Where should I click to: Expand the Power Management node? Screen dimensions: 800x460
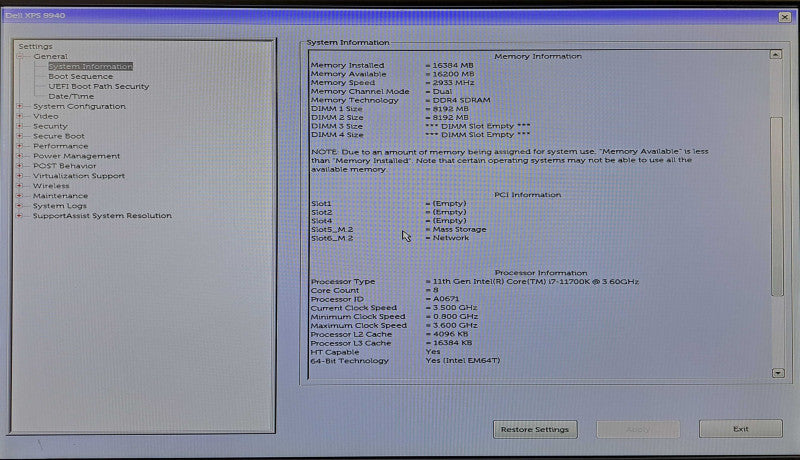[x=20, y=156]
